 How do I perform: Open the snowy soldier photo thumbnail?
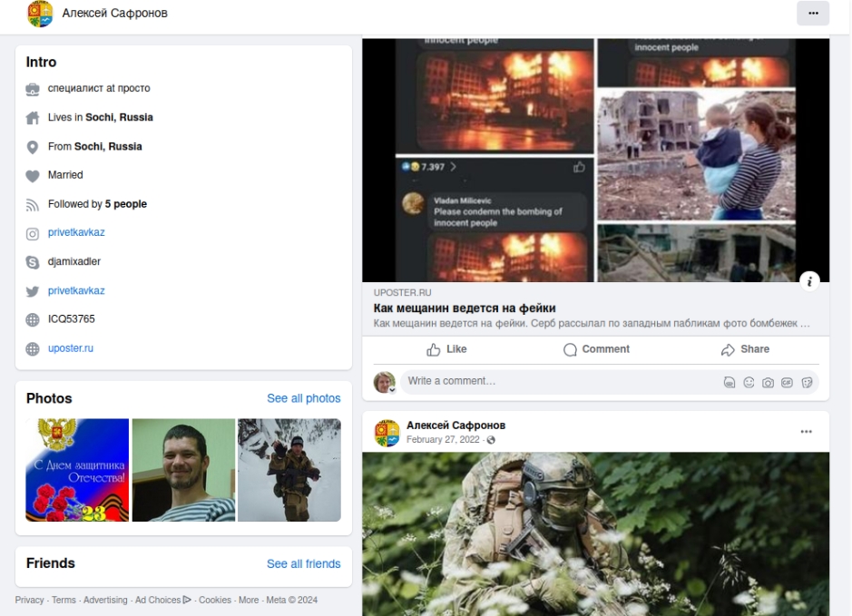click(289, 470)
